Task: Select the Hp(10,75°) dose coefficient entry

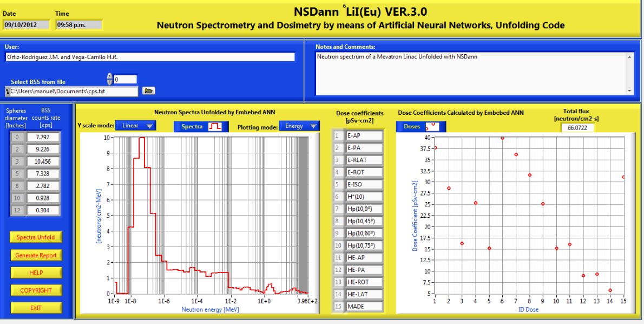Action: pos(364,245)
